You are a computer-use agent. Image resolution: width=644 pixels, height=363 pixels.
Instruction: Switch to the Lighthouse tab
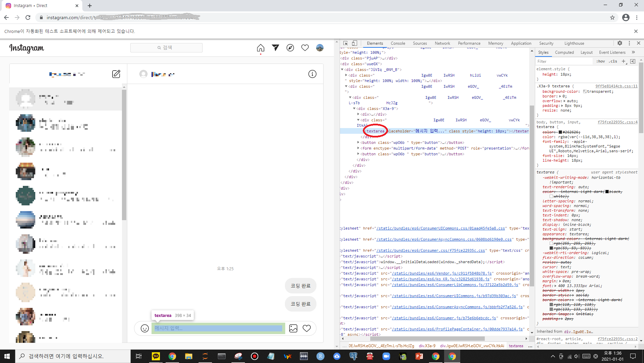574,43
